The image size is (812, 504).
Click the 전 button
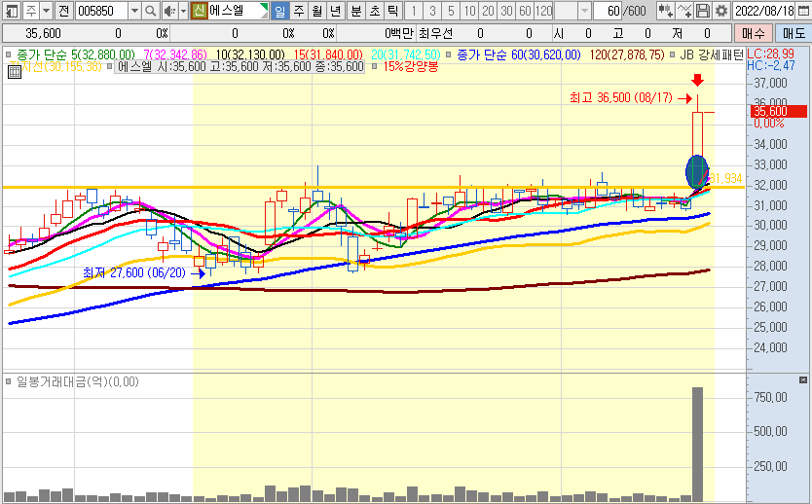click(63, 11)
